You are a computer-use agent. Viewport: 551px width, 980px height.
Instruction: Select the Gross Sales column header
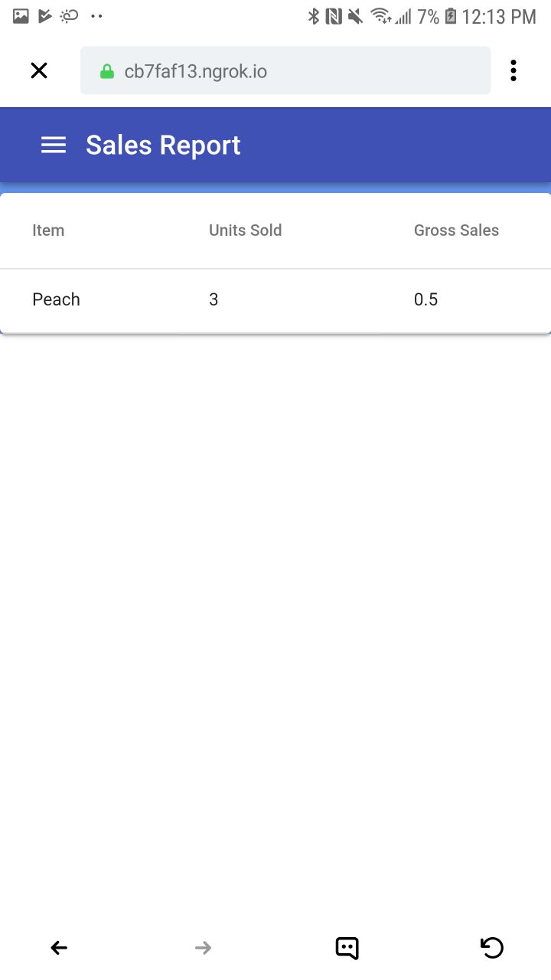point(456,230)
